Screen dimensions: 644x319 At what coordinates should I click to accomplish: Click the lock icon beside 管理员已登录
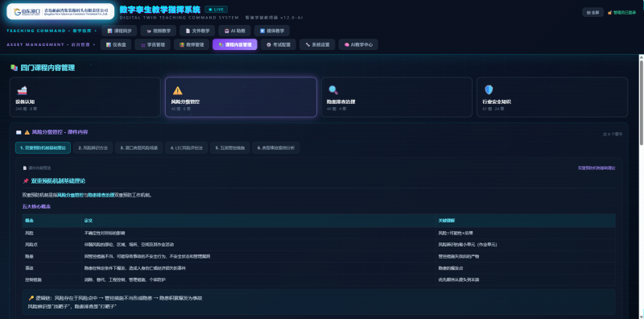(610, 12)
